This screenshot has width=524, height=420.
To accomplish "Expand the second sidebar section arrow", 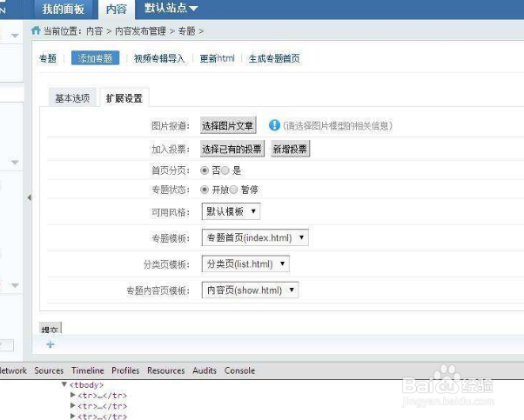I will (15, 163).
